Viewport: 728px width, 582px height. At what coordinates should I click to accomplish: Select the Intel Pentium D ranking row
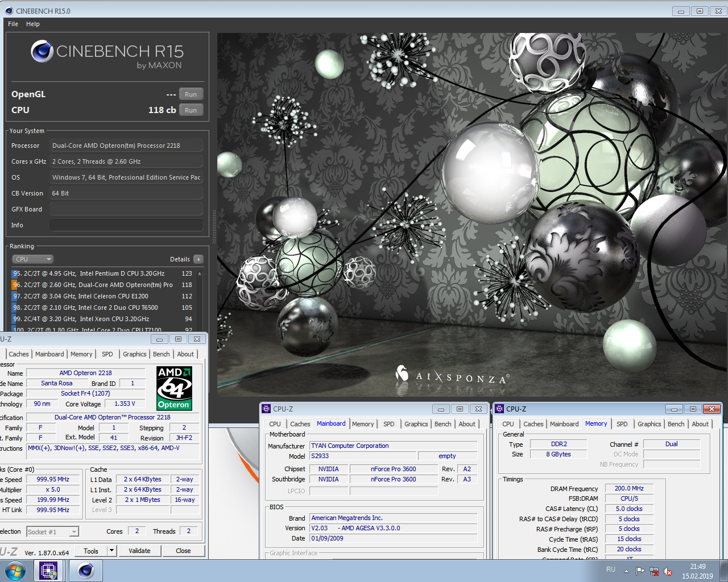(102, 273)
